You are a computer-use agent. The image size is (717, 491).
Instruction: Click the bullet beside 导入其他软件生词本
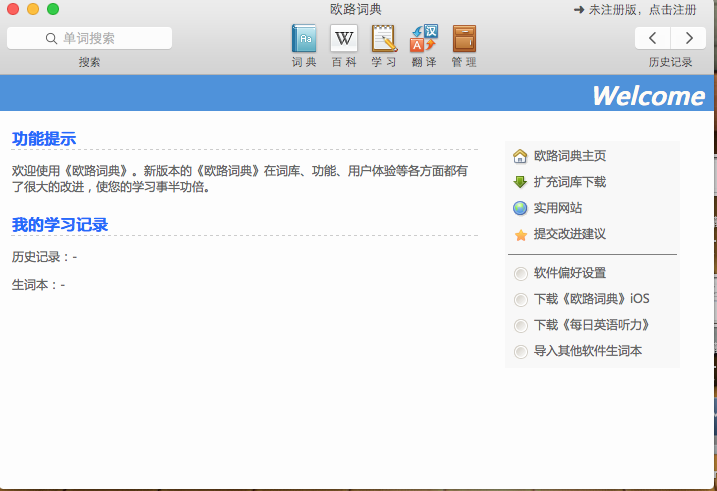click(520, 352)
